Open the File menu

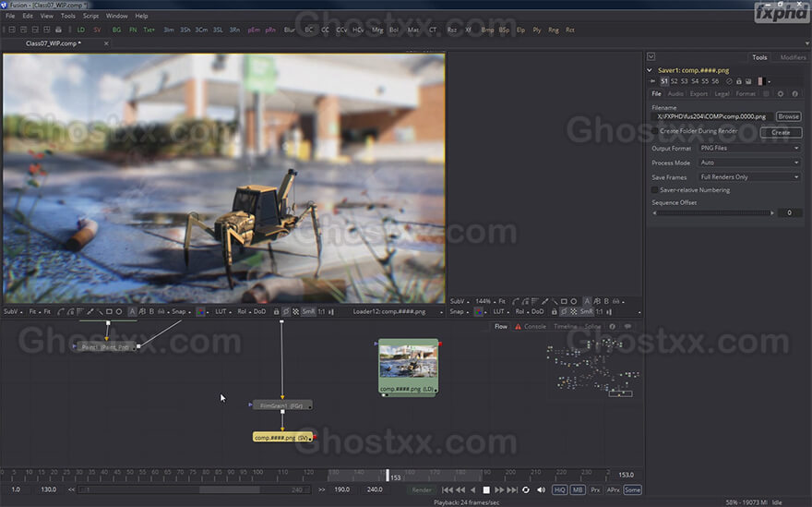click(x=10, y=16)
